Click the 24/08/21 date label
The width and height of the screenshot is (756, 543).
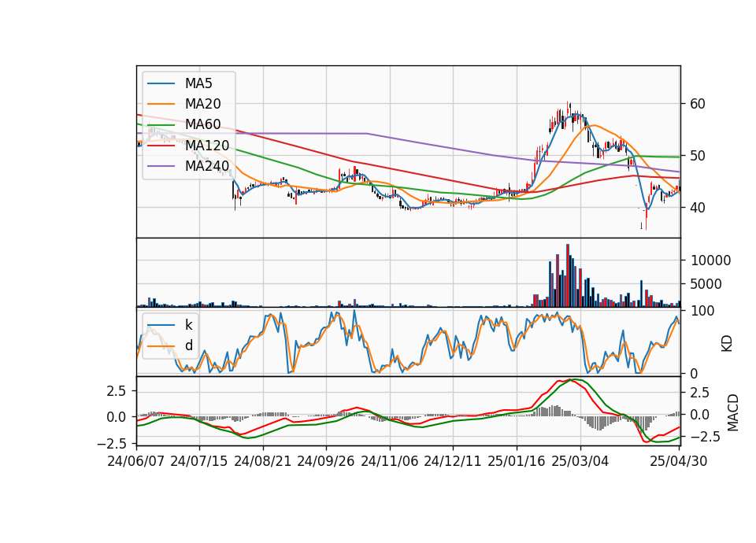(263, 461)
